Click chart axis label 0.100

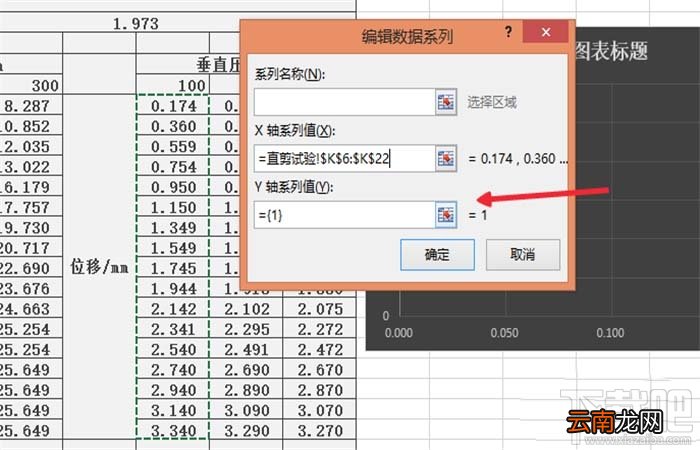tap(610, 333)
